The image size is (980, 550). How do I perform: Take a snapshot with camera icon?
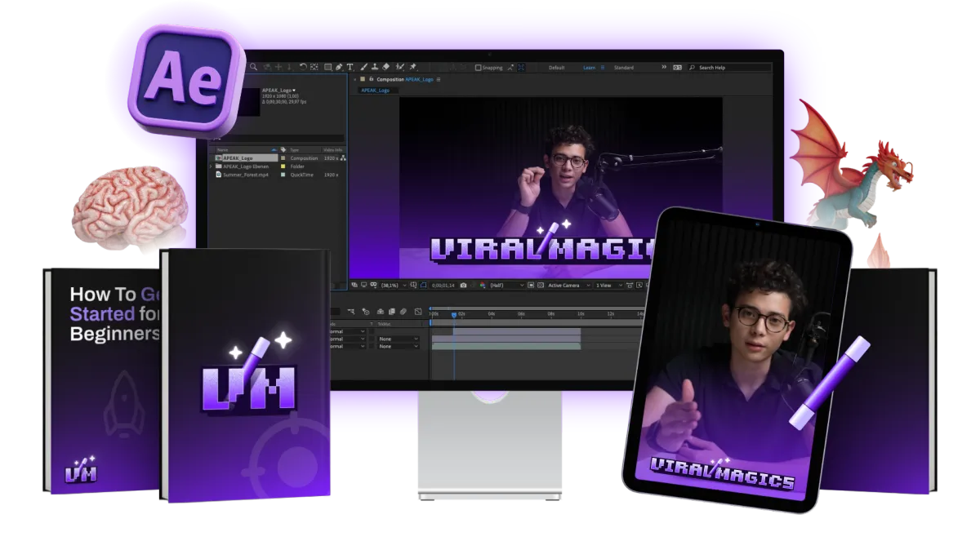pyautogui.click(x=463, y=286)
